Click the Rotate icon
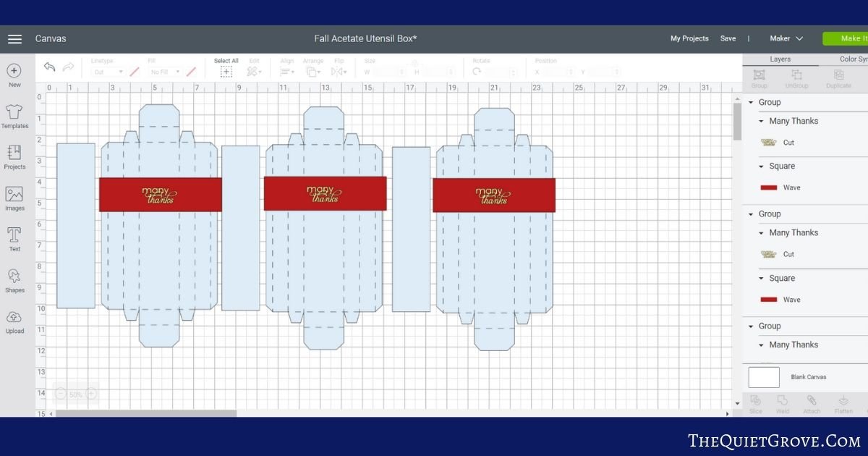The width and height of the screenshot is (868, 456). tap(477, 72)
